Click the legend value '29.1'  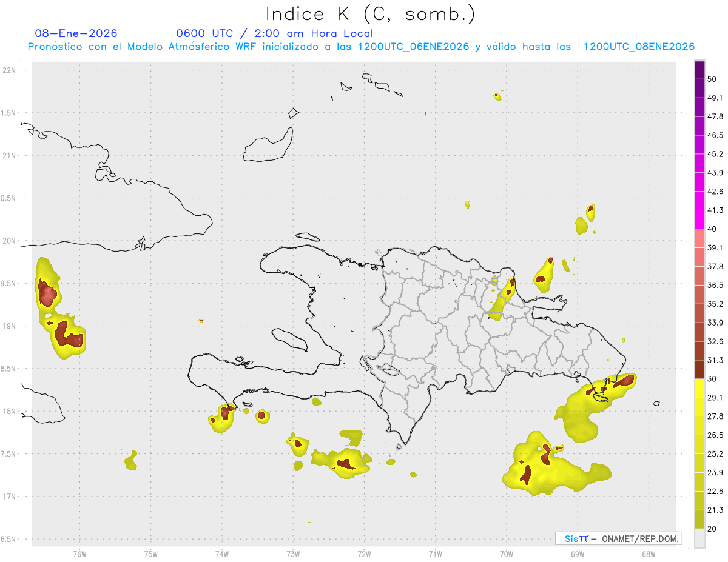pos(715,398)
